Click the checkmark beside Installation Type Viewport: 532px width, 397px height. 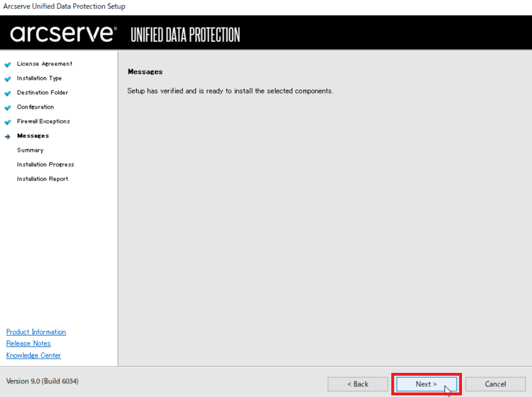click(8, 79)
